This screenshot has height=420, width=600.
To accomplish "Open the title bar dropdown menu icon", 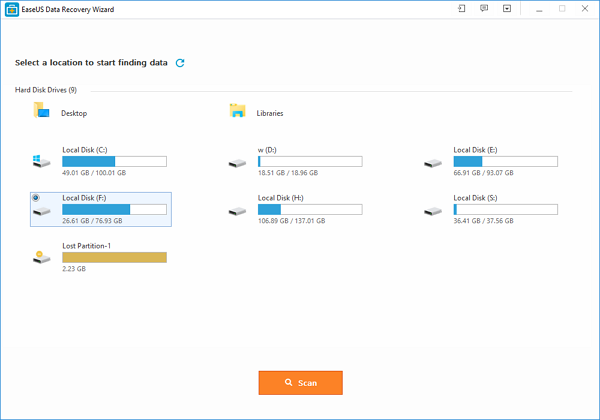I will tap(507, 8).
